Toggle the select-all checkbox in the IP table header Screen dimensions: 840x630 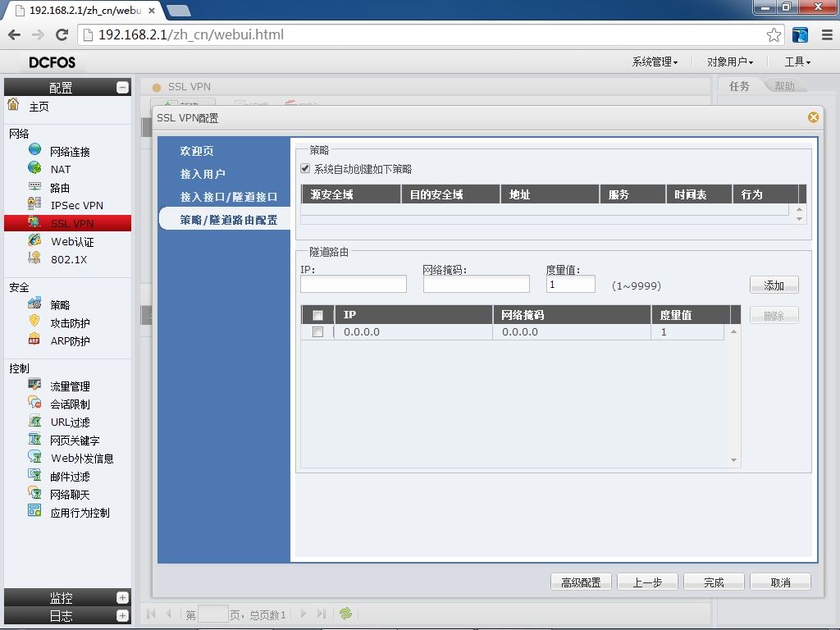pyautogui.click(x=317, y=315)
